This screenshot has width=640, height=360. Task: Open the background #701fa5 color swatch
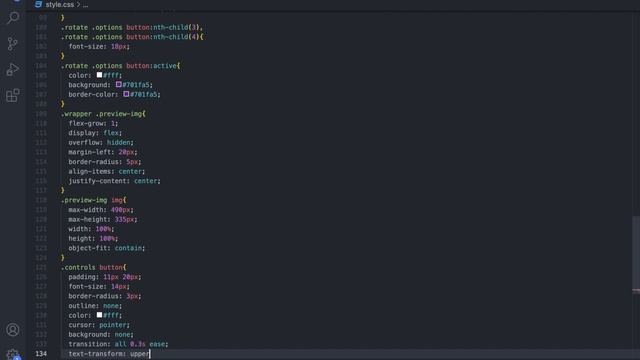(118, 84)
